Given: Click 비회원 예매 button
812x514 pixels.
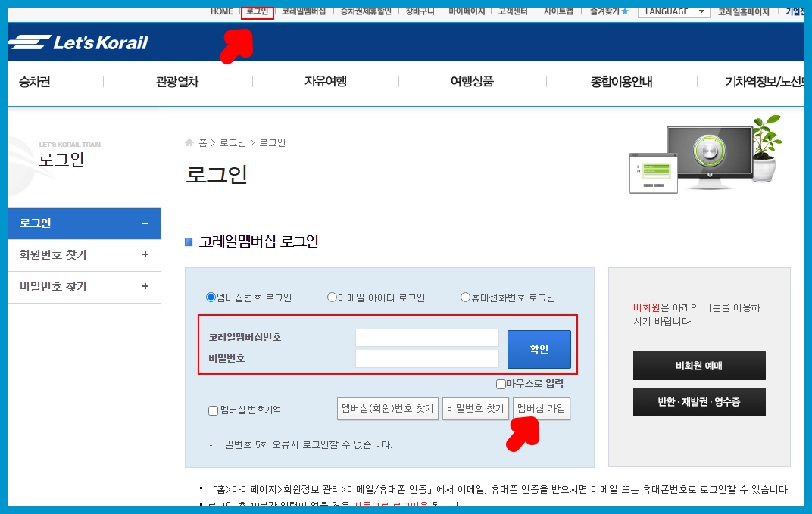Looking at the screenshot, I should click(x=699, y=366).
